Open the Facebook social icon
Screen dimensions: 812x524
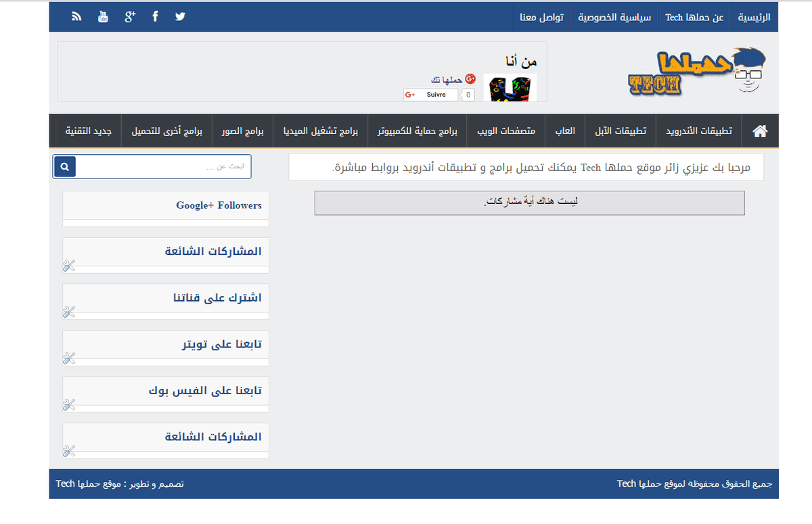(156, 17)
